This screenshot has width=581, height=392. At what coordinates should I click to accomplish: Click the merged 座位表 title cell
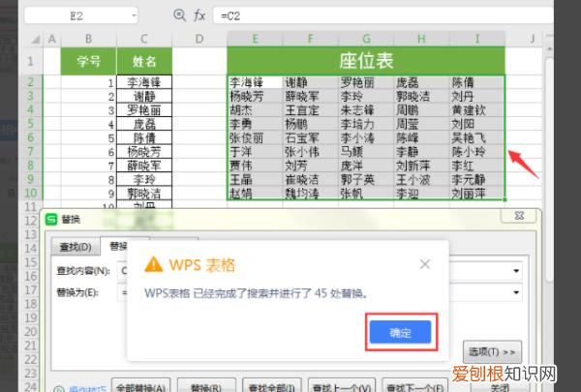click(x=366, y=61)
